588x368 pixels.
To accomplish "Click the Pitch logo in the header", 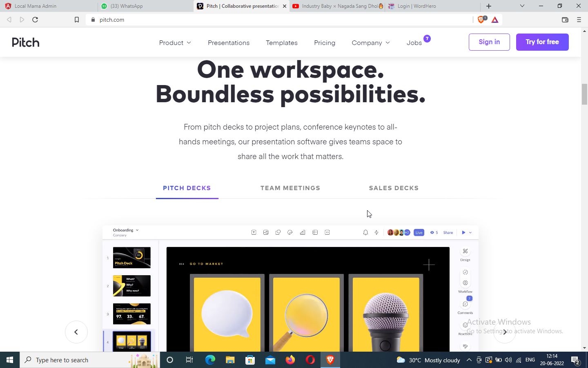I will pos(26,43).
